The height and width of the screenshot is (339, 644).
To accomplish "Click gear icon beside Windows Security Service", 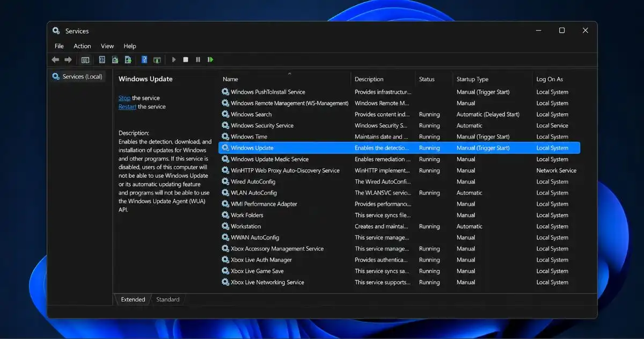I will (225, 126).
